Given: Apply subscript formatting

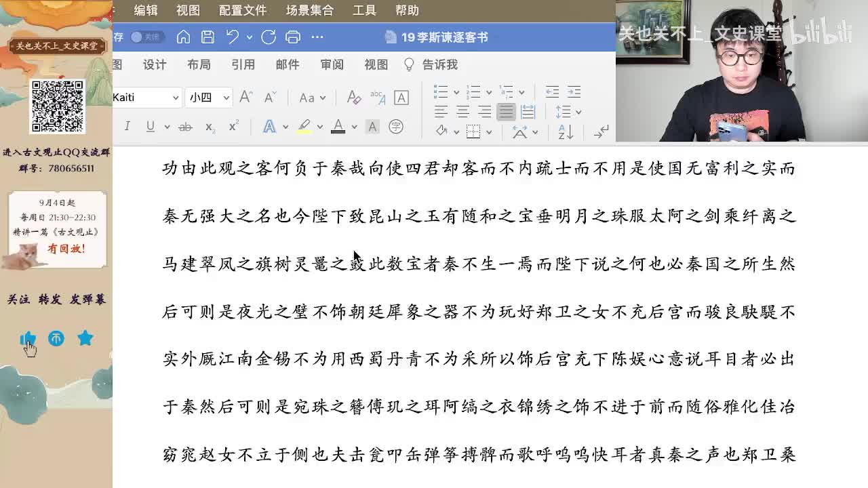Looking at the screenshot, I should pyautogui.click(x=210, y=127).
